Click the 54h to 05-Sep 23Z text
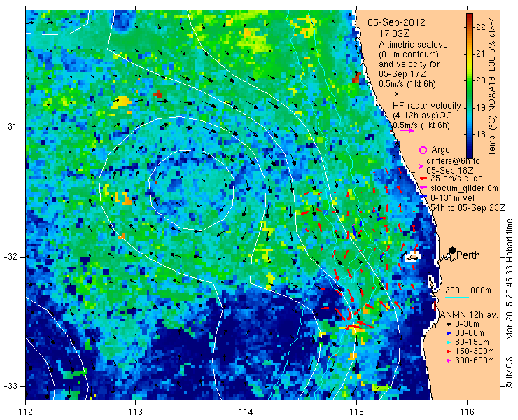Viewport: 518px width, 420px height. [x=468, y=207]
